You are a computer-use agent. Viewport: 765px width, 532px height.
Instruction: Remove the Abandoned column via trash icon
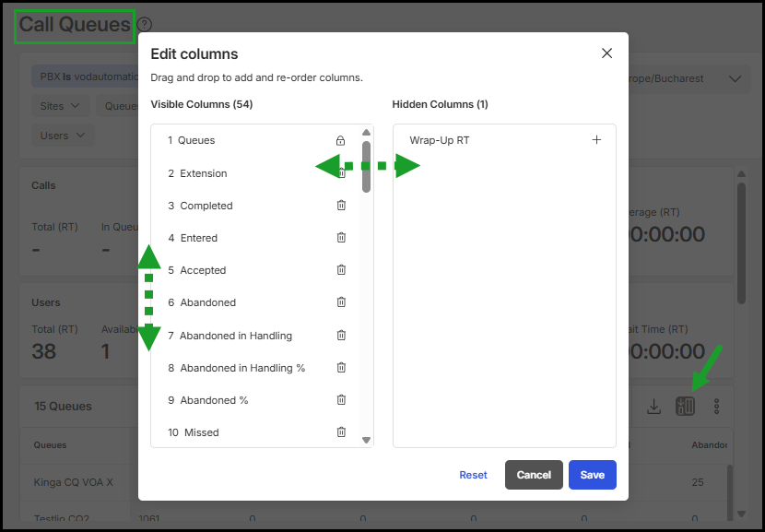(341, 302)
